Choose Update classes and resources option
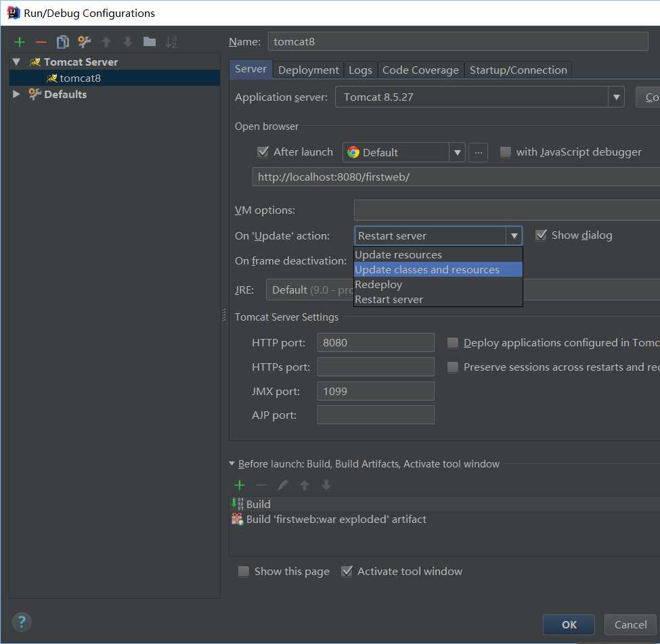This screenshot has height=644, width=660. click(438, 269)
